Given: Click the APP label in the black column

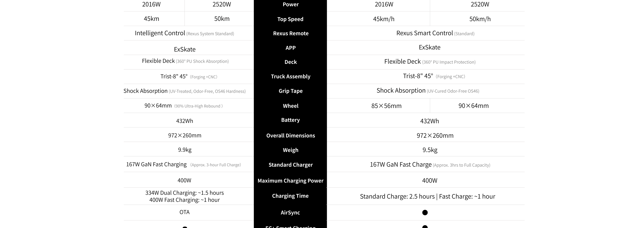Looking at the screenshot, I should [290, 48].
